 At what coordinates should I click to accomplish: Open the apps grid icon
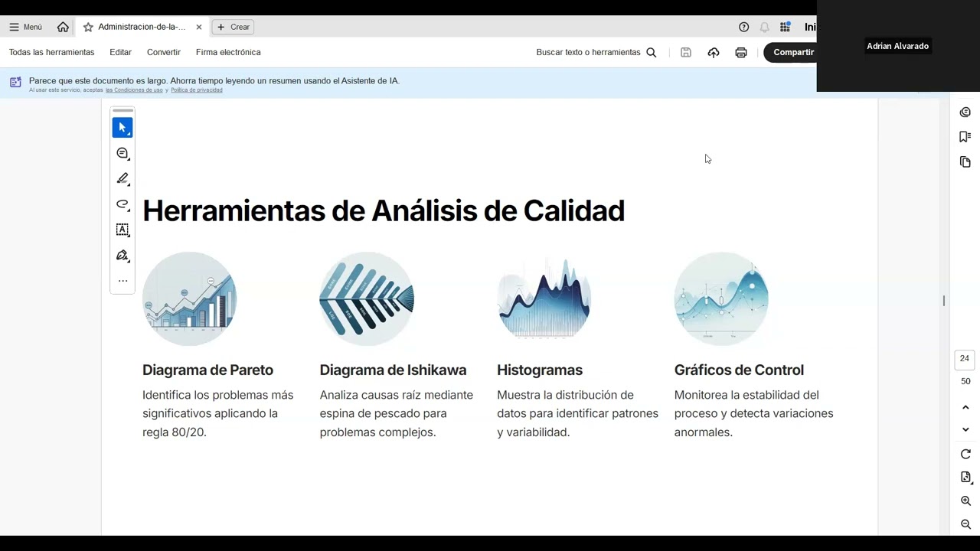[x=785, y=27]
